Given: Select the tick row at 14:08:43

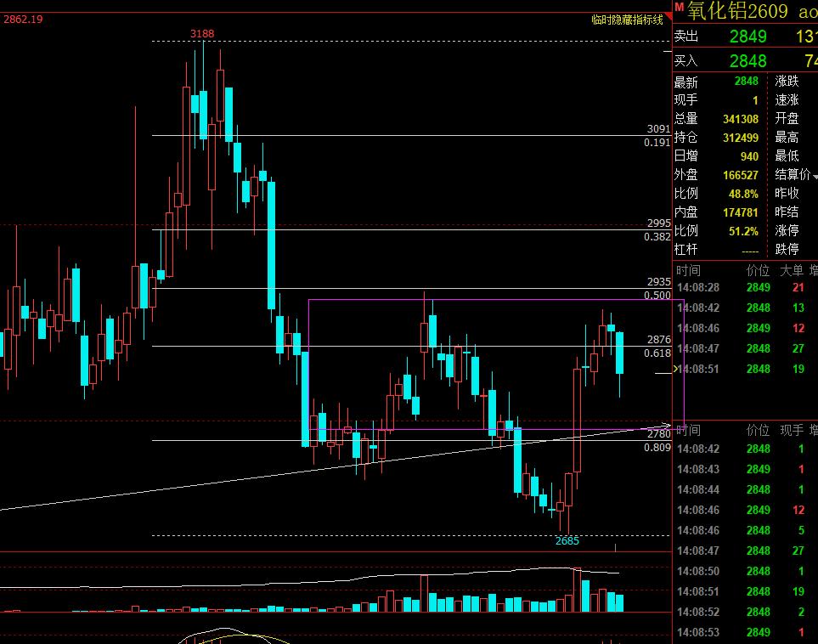Looking at the screenshot, I should pos(745,469).
